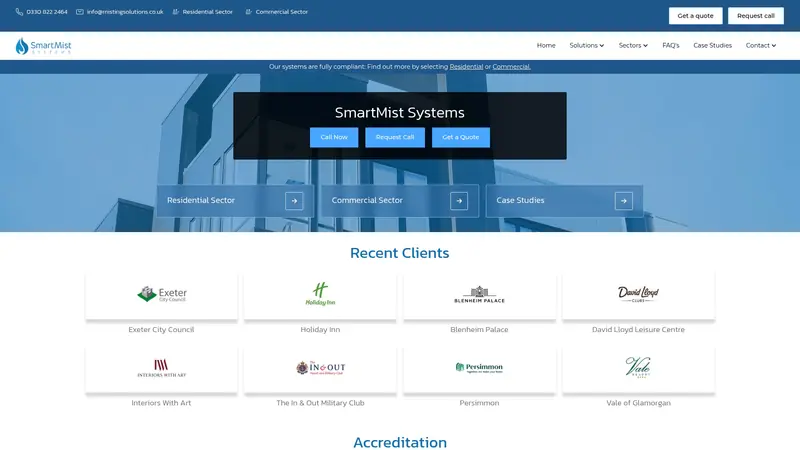
Task: Select the Residential Sector hero card label
Action: coord(201,201)
